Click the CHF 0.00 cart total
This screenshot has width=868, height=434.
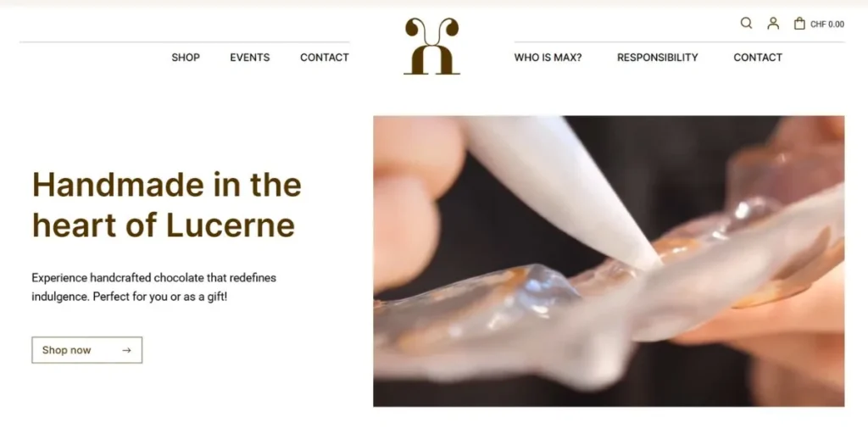(x=827, y=25)
